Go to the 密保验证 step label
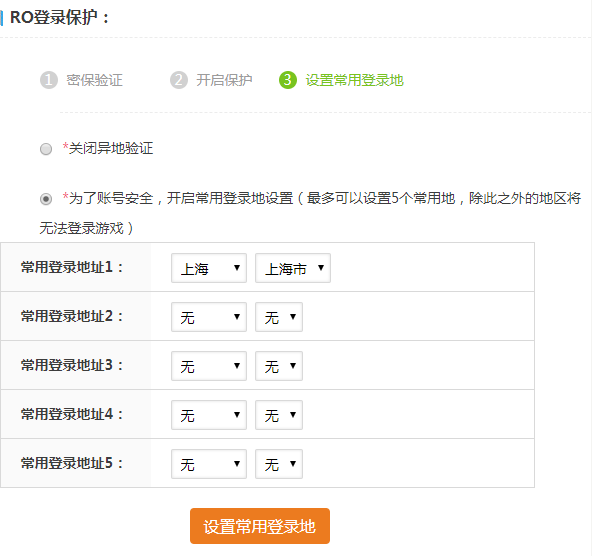The image size is (592, 556). point(94,80)
